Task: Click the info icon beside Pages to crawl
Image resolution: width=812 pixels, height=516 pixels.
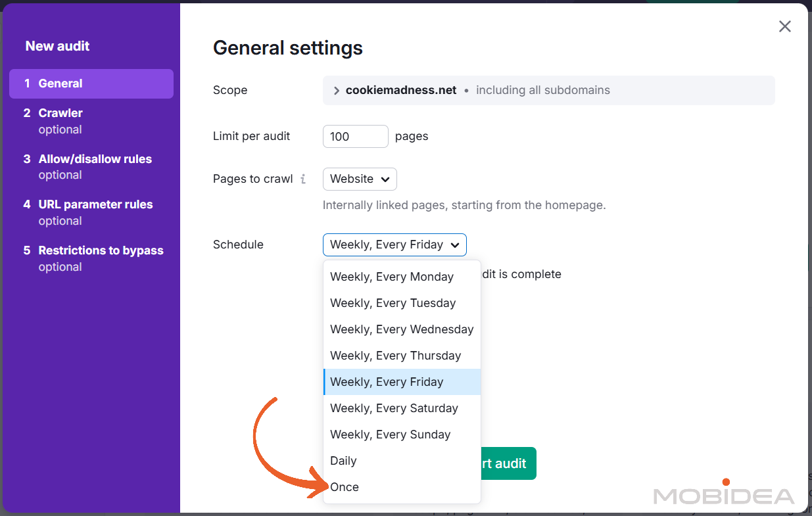Action: click(x=304, y=179)
